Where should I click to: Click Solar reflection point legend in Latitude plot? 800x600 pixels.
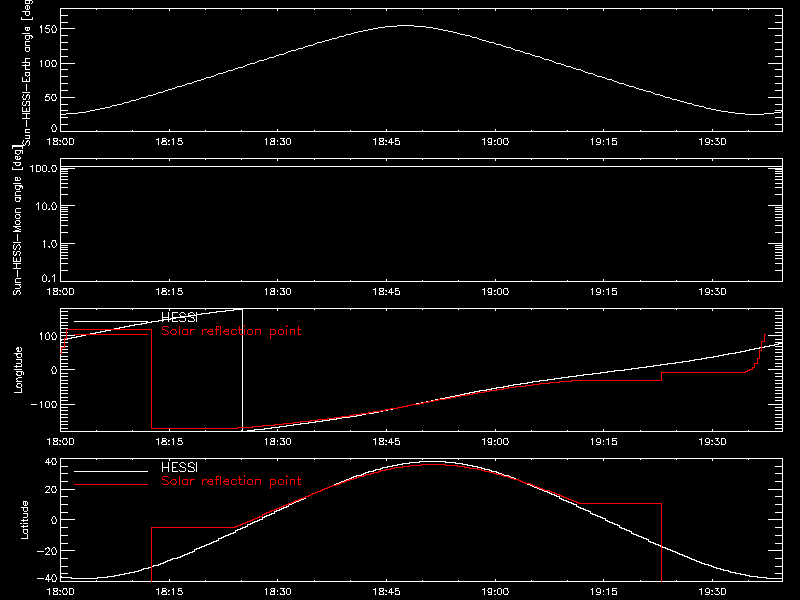point(231,481)
